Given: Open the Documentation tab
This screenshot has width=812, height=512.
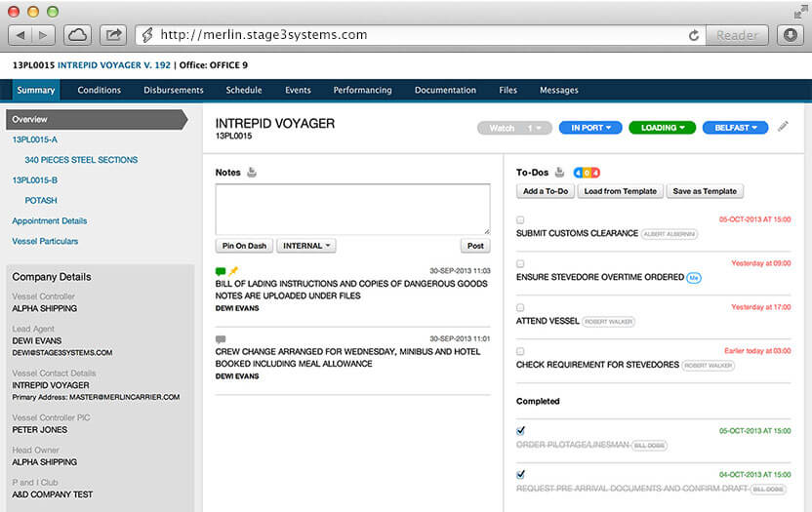Looking at the screenshot, I should (445, 91).
